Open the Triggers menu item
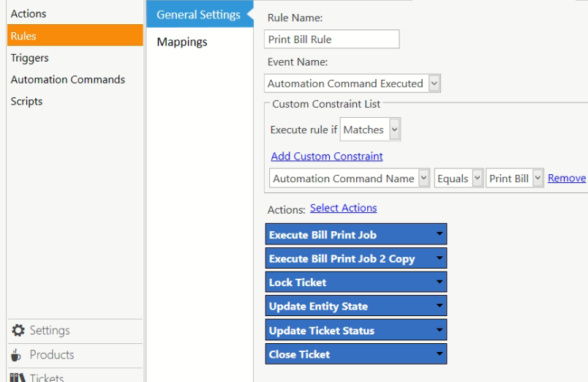The height and width of the screenshot is (382, 588). [x=30, y=58]
